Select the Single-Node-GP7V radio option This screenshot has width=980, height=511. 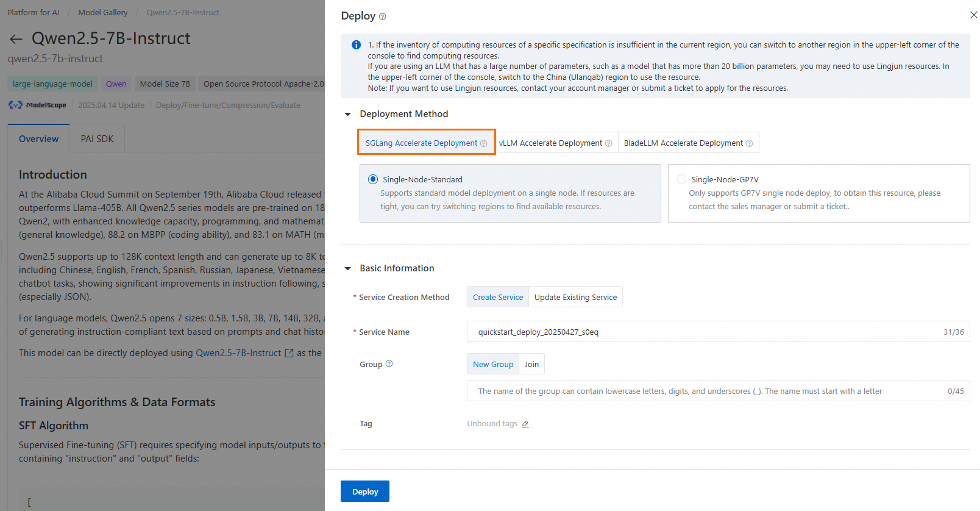coord(681,179)
